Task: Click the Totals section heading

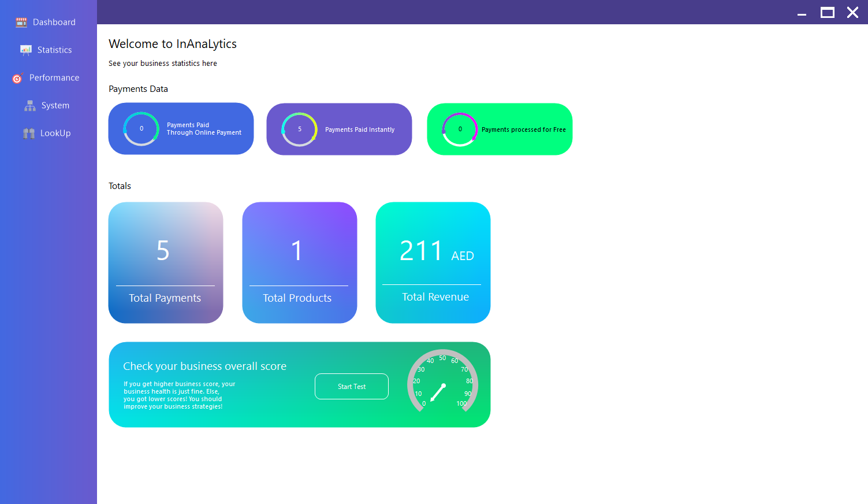Action: click(x=120, y=186)
